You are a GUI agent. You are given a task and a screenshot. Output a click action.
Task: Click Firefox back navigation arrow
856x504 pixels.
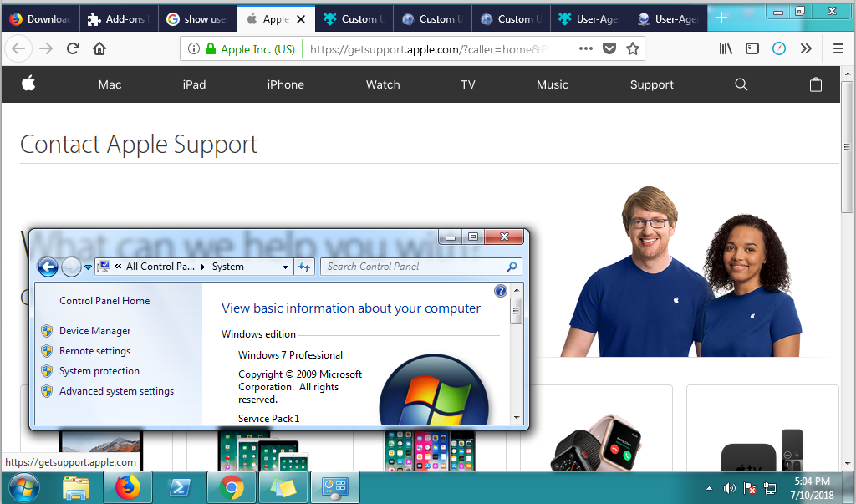point(18,48)
